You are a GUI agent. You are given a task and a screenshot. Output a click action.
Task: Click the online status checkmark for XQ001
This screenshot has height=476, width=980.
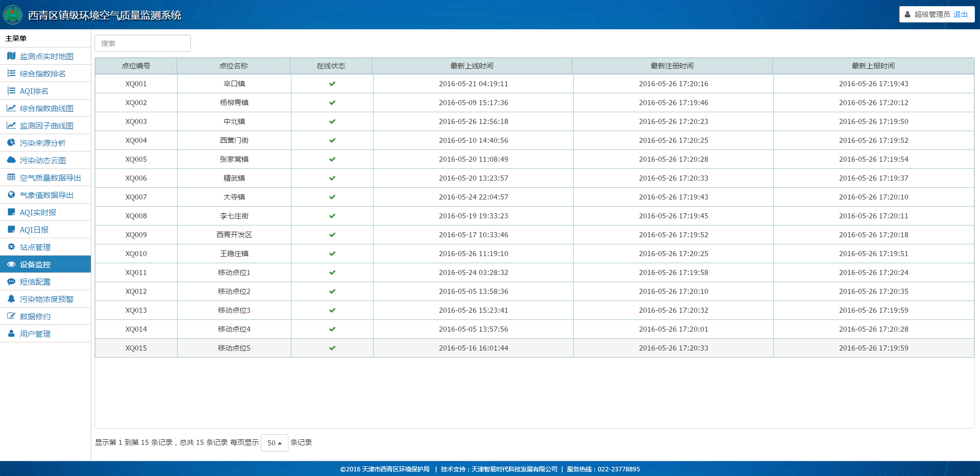[332, 84]
